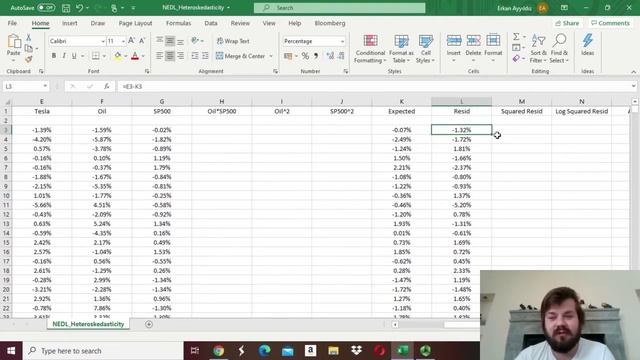Apply the red Font Color swatch
Viewport: 640px width, 360px height.
coord(135,56)
